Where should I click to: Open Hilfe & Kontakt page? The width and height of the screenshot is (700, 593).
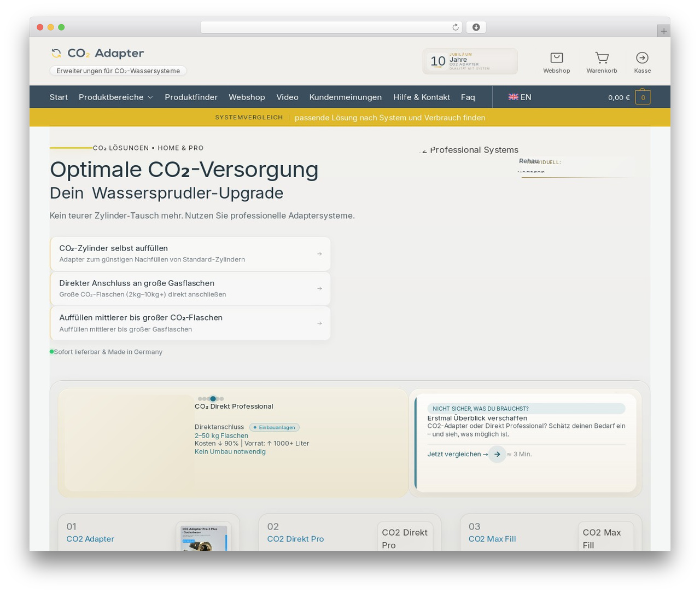pos(422,97)
